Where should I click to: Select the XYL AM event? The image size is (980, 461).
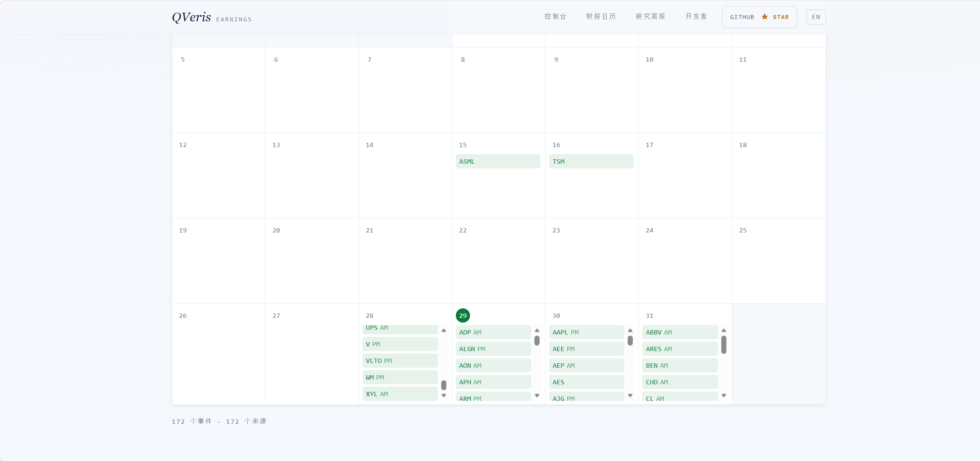tap(400, 394)
